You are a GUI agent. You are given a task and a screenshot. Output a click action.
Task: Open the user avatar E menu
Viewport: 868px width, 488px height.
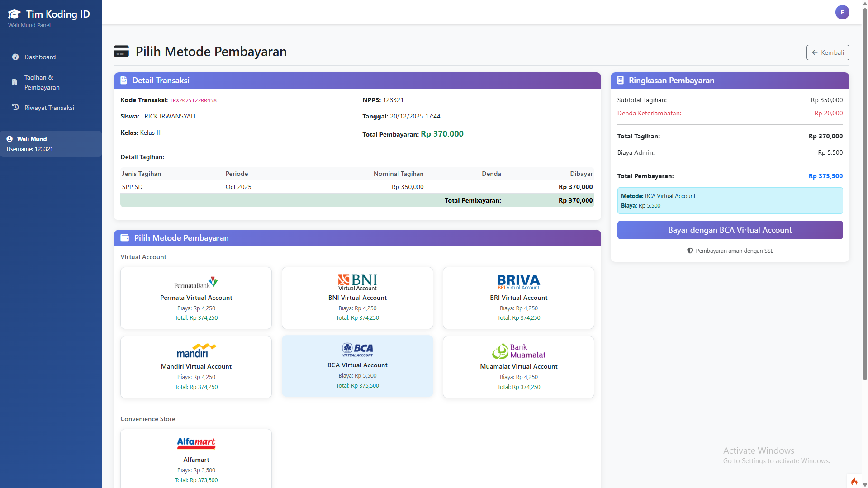[842, 12]
